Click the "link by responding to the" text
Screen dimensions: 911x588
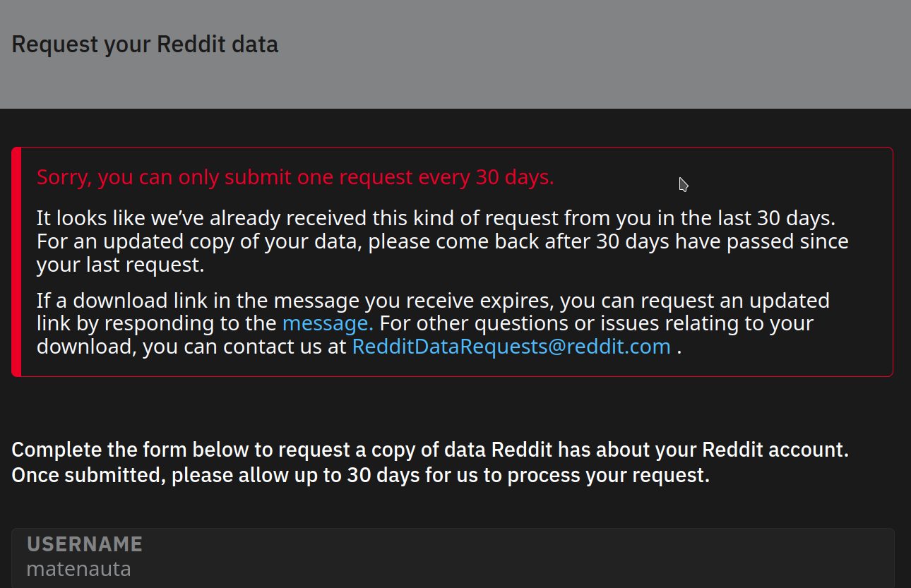pyautogui.click(x=156, y=324)
